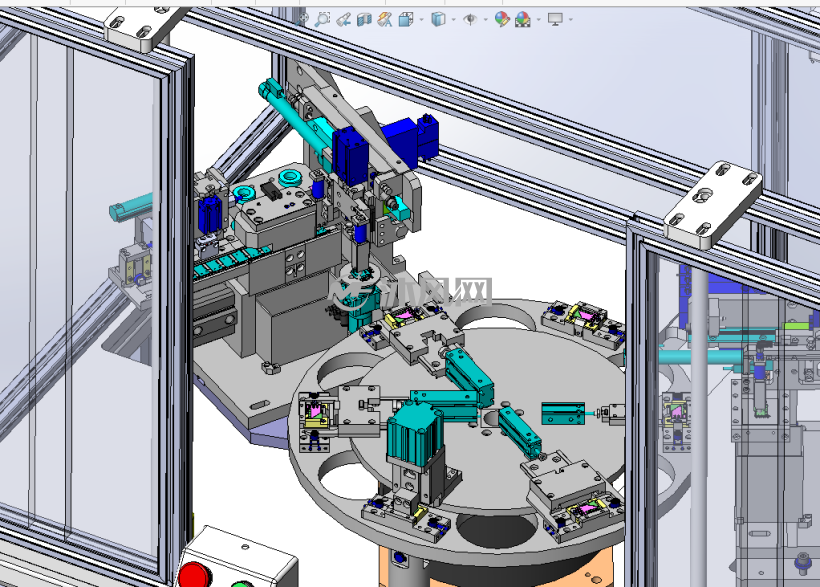
Task: Expand the Apply Scene dropdown arrow
Action: pos(539,20)
